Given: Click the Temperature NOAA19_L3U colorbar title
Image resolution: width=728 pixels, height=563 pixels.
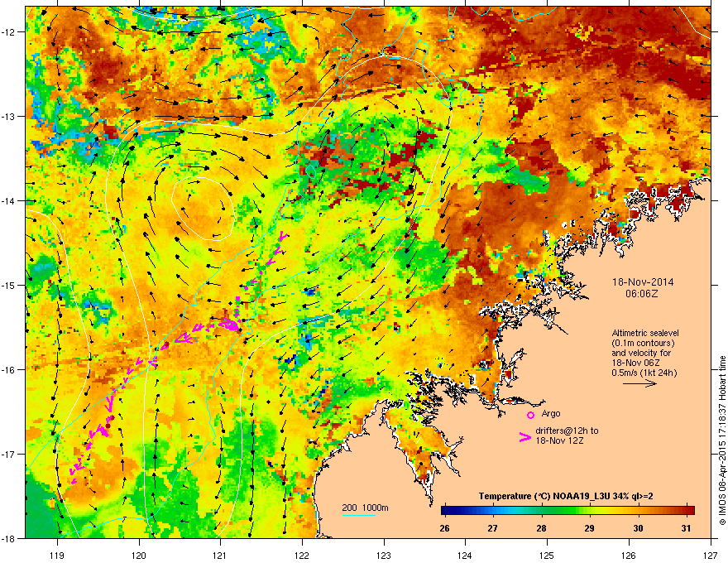Looking at the screenshot, I should click(x=566, y=496).
